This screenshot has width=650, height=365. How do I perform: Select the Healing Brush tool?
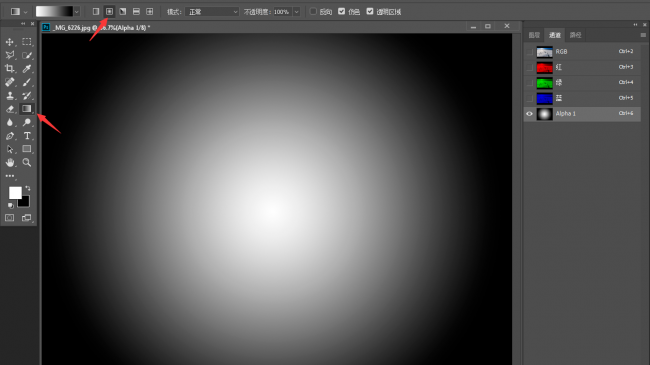pos(10,82)
